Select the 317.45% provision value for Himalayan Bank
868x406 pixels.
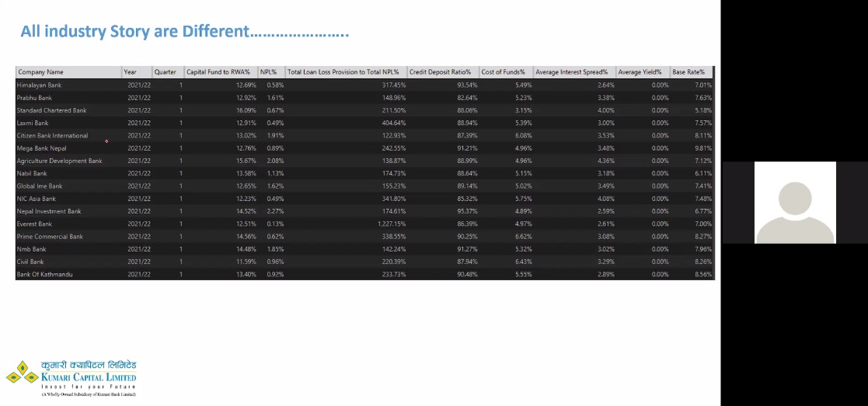pos(393,85)
